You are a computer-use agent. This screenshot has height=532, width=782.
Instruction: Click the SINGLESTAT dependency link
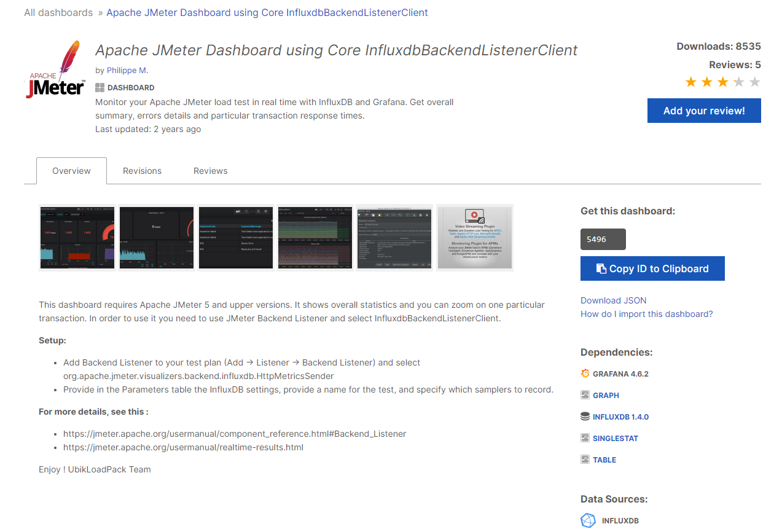coord(616,438)
